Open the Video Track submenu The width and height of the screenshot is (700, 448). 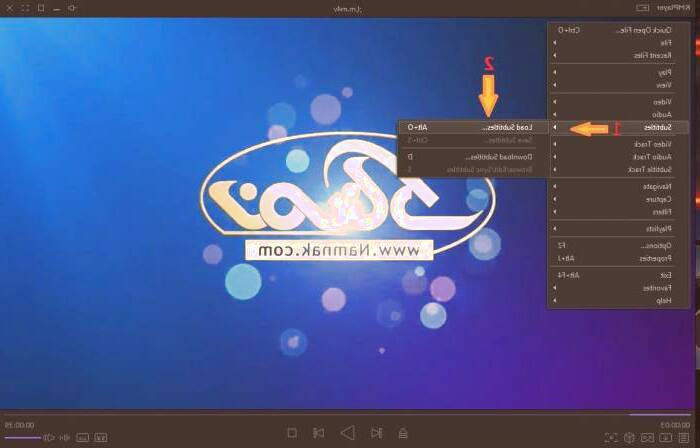(618, 144)
